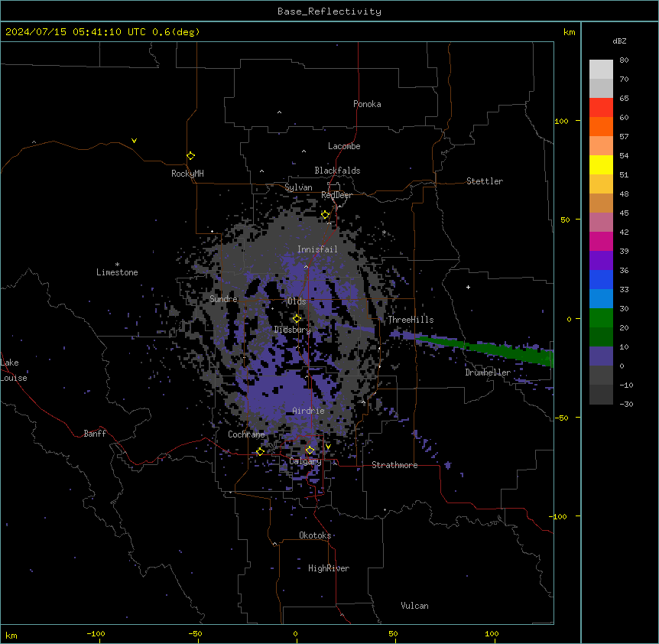
Task: Select the orange 57-60 dBZ legend swatch
Action: coord(601,126)
